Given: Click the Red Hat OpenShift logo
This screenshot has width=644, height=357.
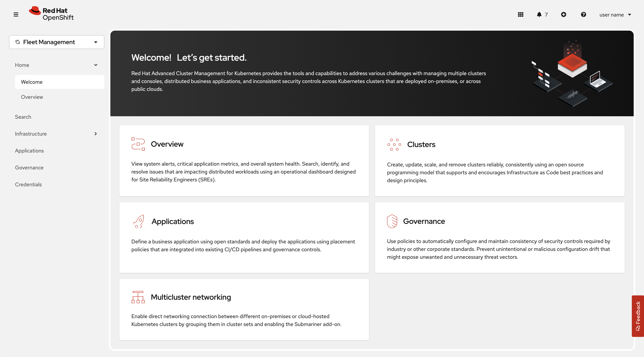Looking at the screenshot, I should pyautogui.click(x=51, y=14).
